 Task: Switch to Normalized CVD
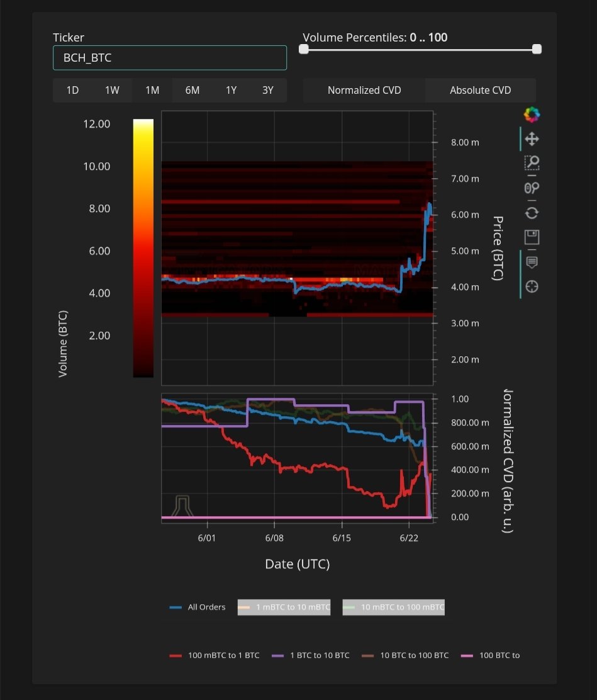point(364,90)
